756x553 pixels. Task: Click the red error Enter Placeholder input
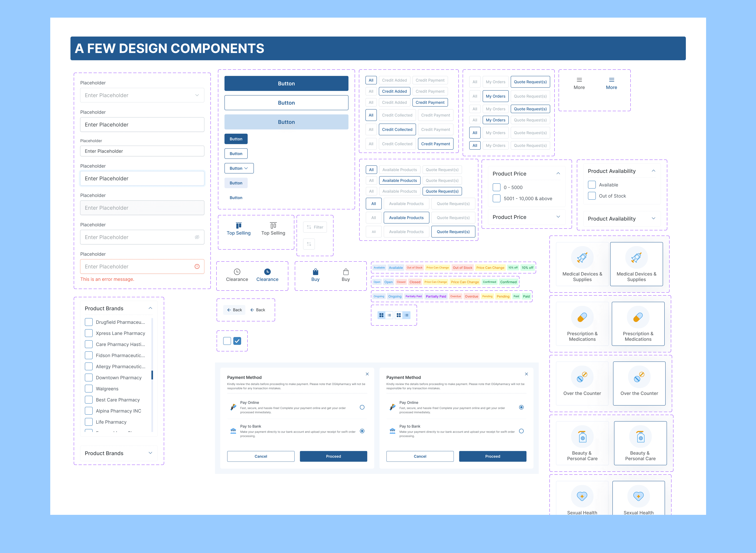142,266
